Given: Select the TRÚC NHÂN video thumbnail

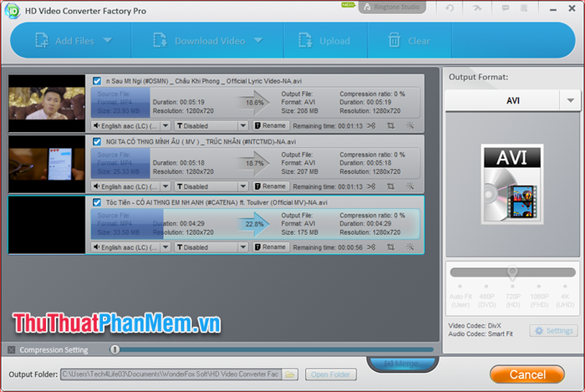Looking at the screenshot, I should click(x=47, y=164).
